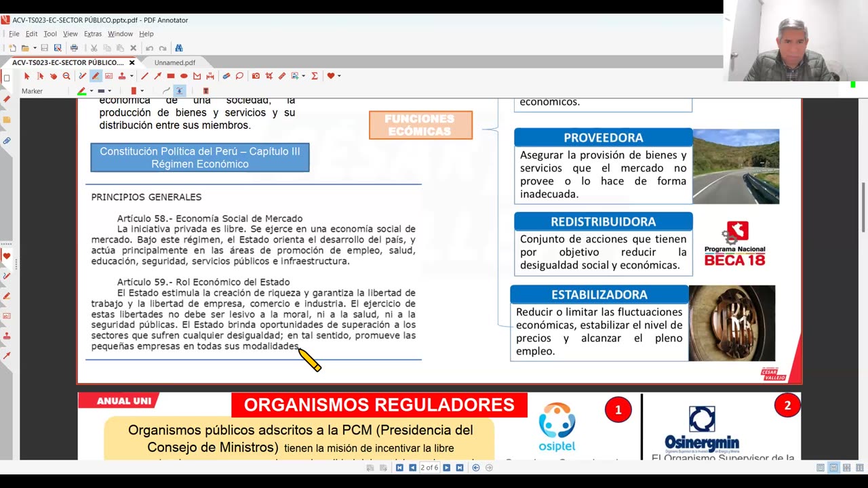Open the File menu

coord(14,34)
